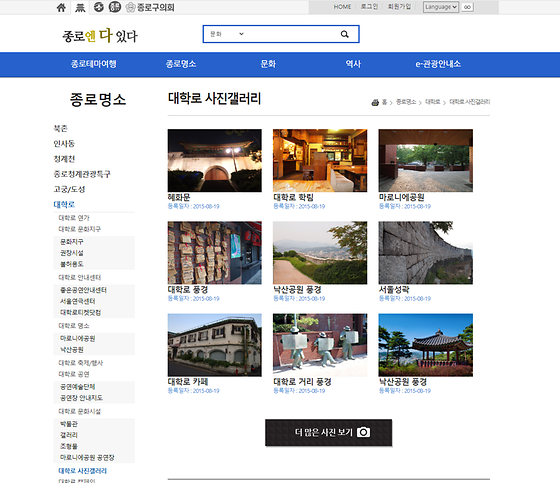Click the 회원가입 link
This screenshot has width=560, height=483.
(x=399, y=7)
